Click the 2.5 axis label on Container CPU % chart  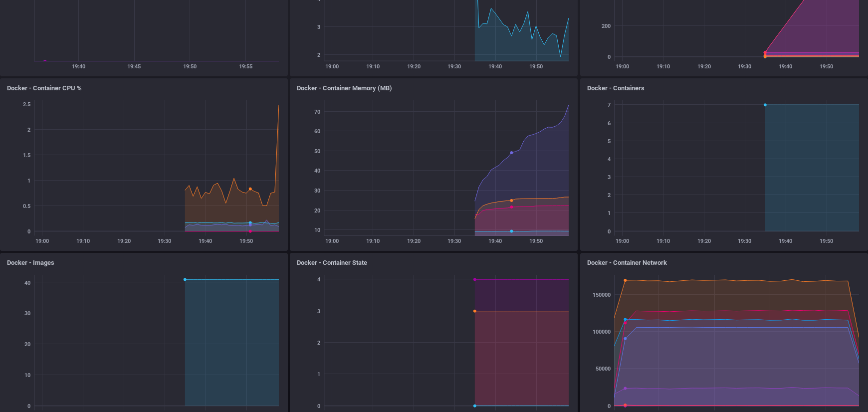27,104
